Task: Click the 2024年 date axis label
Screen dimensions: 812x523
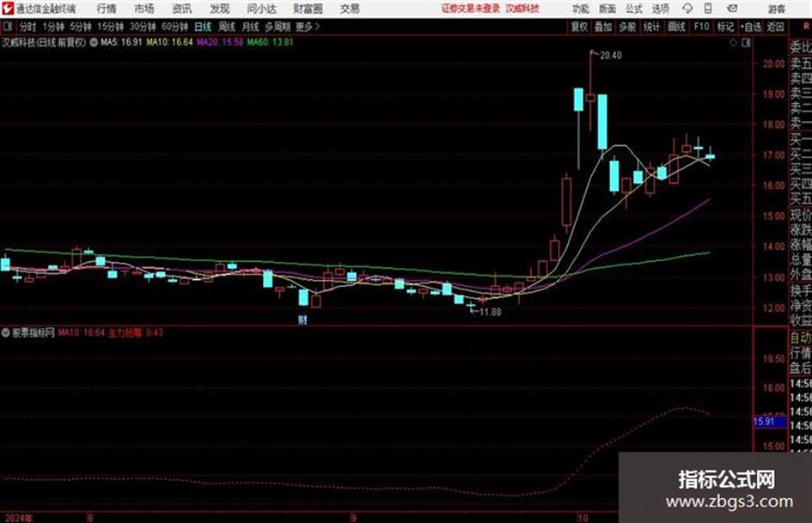Action: (19, 518)
